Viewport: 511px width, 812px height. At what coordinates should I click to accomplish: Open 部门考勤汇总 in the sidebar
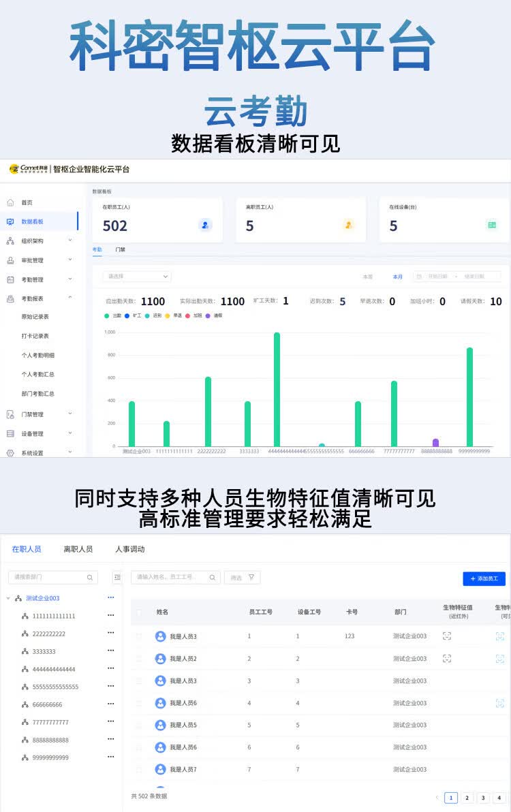pyautogui.click(x=37, y=394)
